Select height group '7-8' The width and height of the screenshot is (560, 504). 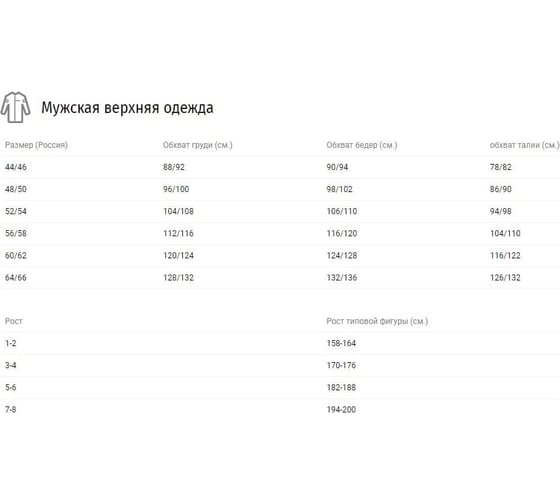click(x=11, y=410)
